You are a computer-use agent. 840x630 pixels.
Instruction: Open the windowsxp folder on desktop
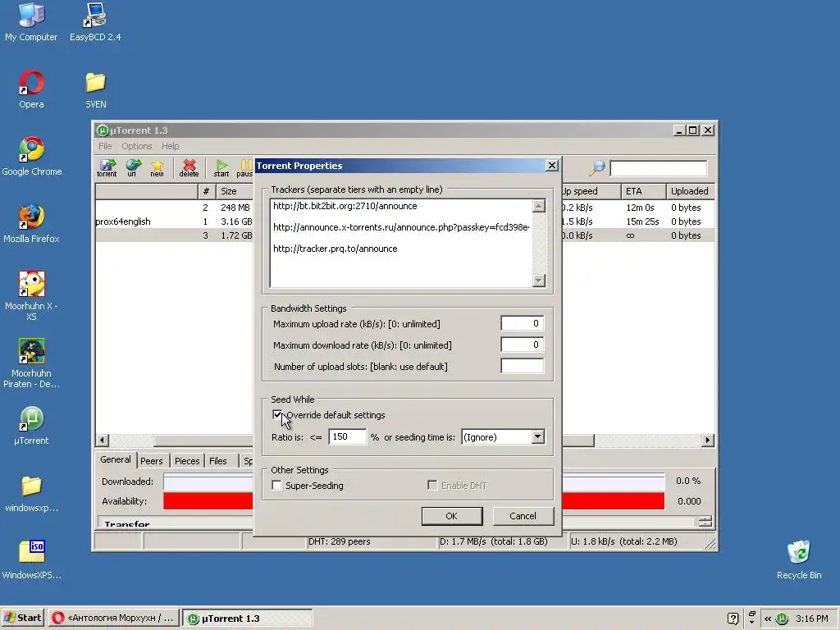31,493
